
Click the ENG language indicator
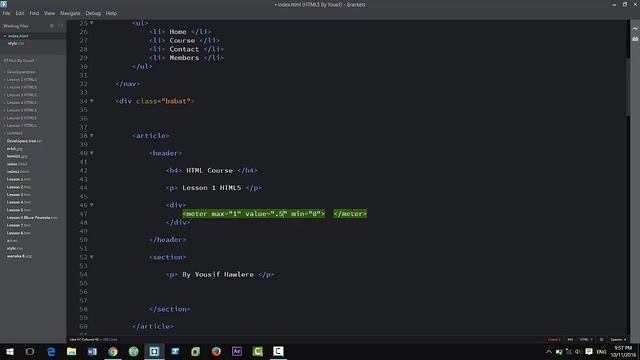click(601, 352)
